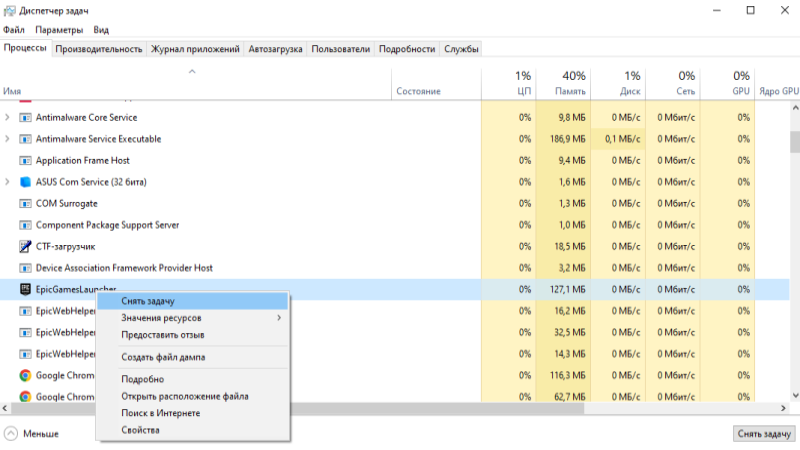Click the Меньше label
Screen dimensions: 800x450
pos(41,434)
